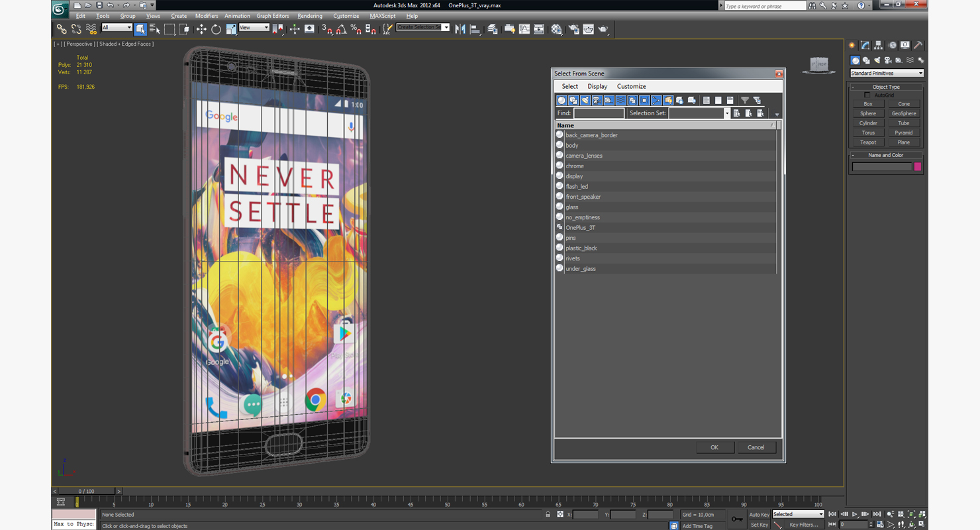
Task: Click OK in Select From Scene dialog
Action: coord(714,447)
